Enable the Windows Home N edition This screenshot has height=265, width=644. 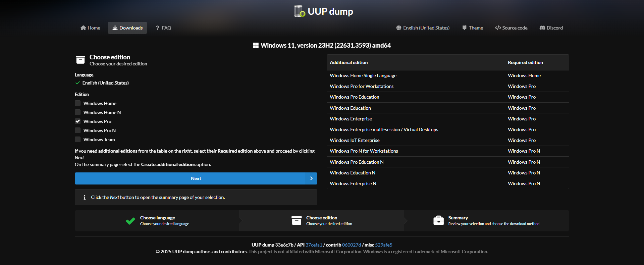click(x=78, y=112)
